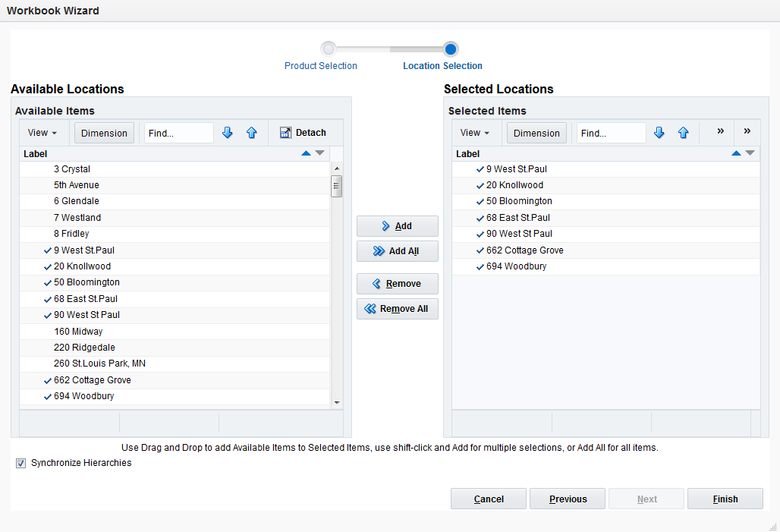Select 50 Bloomington in Selected Items
The height and width of the screenshot is (532, 780).
606,201
